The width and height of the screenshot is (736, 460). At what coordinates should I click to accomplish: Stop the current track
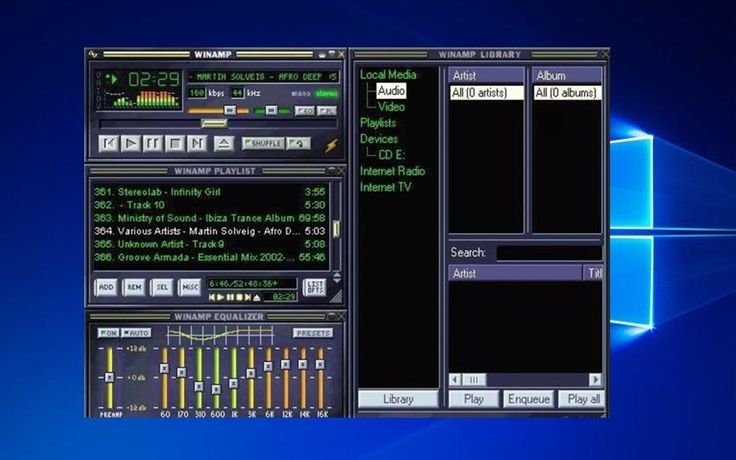(x=174, y=144)
